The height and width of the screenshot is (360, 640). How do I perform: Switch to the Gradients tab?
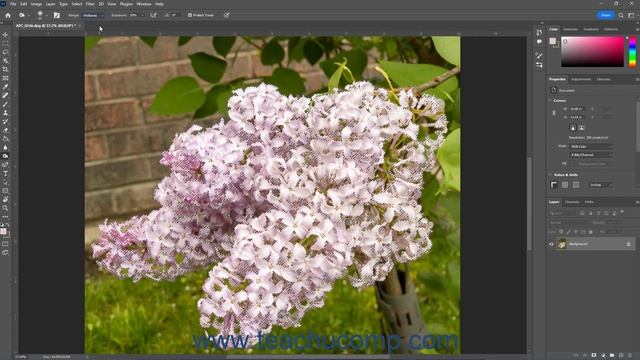click(591, 29)
